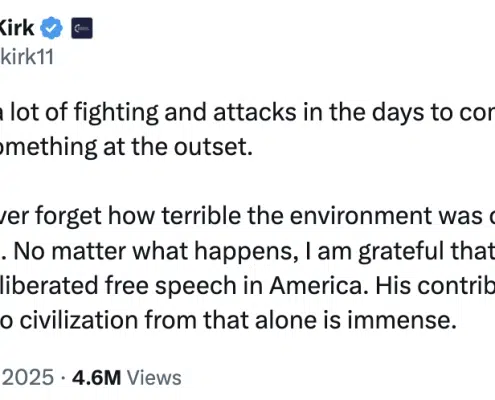Click the line mentioning fighting and attacks
Viewport: 495px width, 400px height.
(247, 112)
